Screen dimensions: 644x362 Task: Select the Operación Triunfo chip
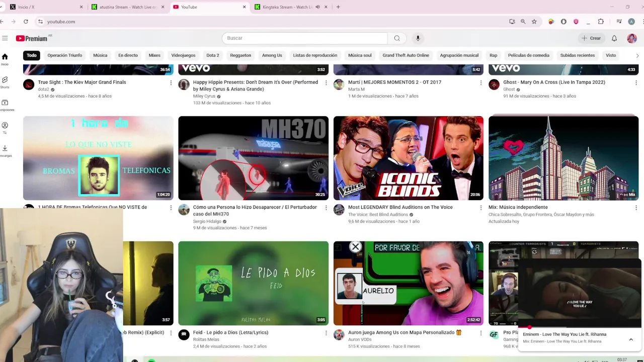[64, 55]
